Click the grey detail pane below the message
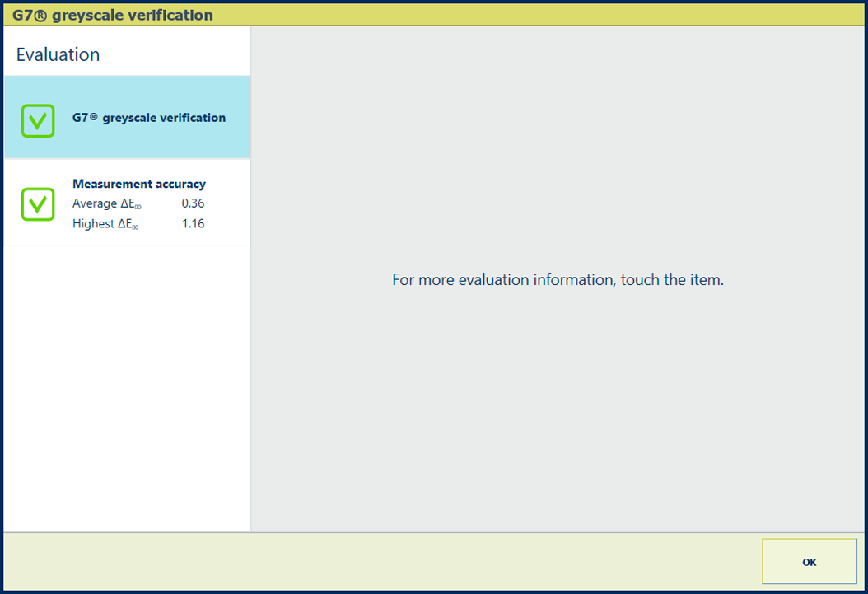868x594 pixels. [x=558, y=412]
